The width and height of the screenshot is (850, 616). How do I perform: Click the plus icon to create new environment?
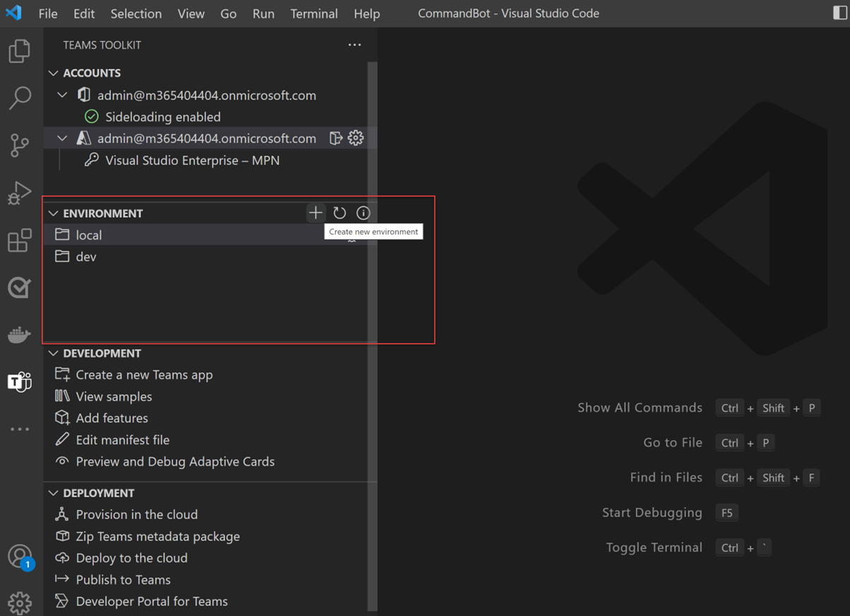(x=315, y=213)
